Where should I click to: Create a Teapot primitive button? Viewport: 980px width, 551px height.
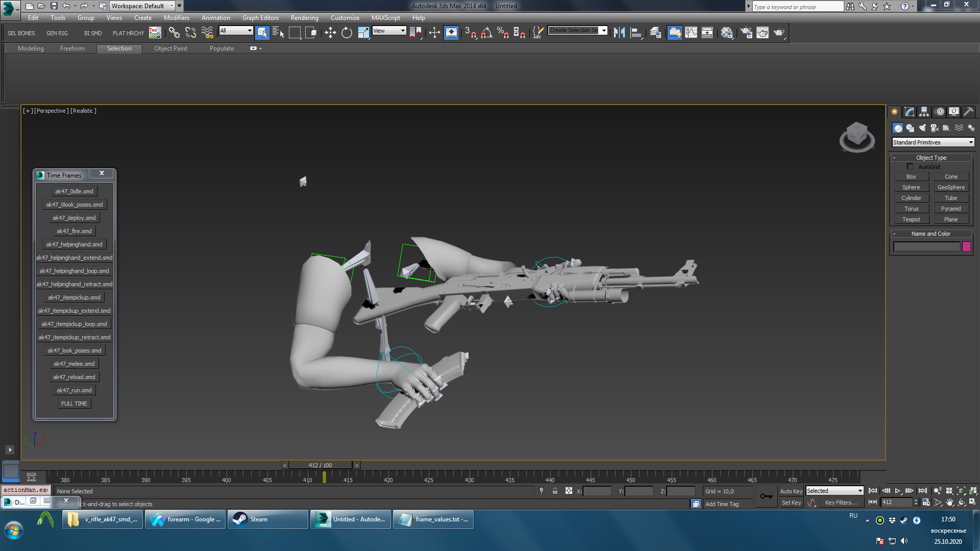point(911,219)
